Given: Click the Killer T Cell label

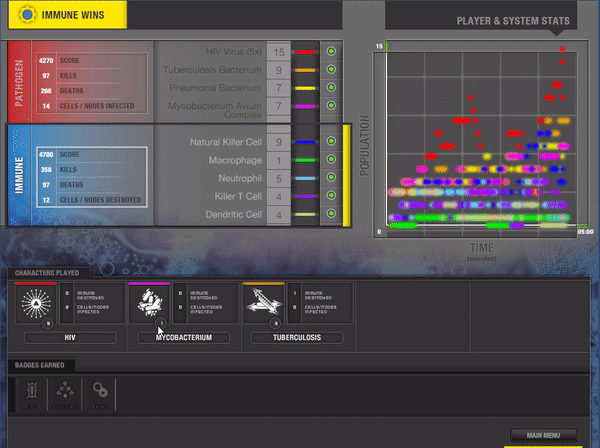Looking at the screenshot, I should (238, 196).
